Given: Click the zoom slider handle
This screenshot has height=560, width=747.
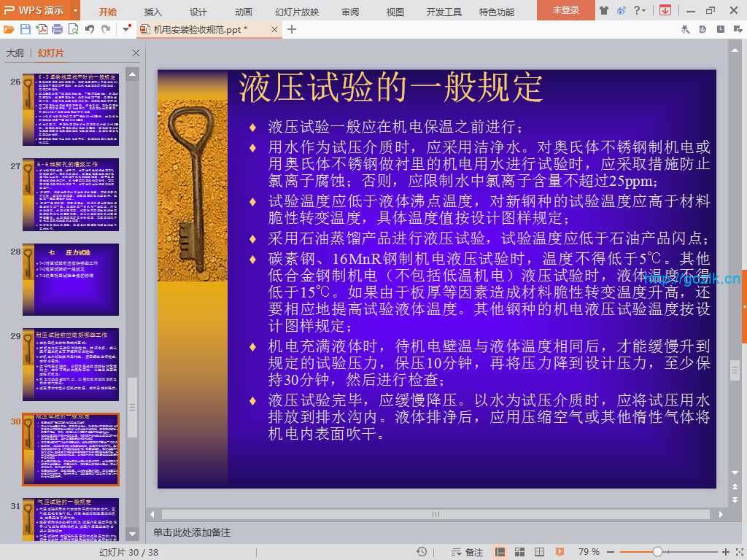Looking at the screenshot, I should click(657, 552).
